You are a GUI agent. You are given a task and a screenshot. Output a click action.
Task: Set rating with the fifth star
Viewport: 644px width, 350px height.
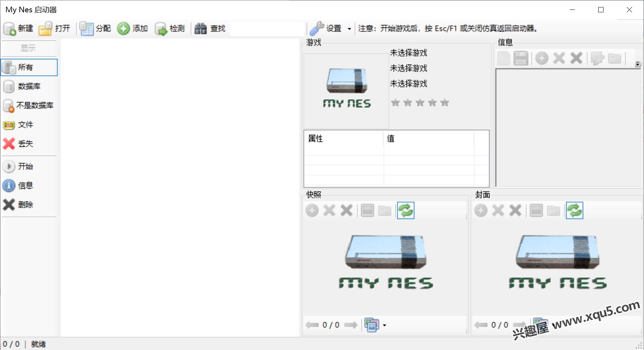click(x=445, y=102)
